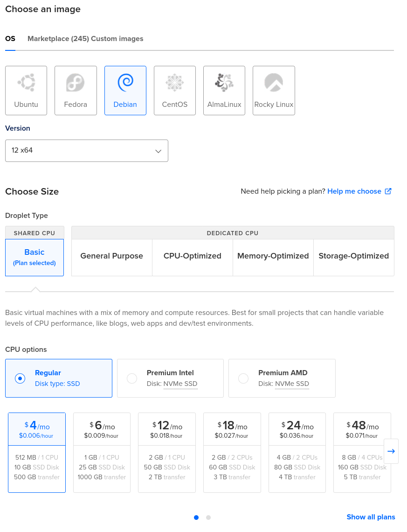Choose the Fedora distribution icon
The width and height of the screenshot is (407, 532).
point(76,83)
